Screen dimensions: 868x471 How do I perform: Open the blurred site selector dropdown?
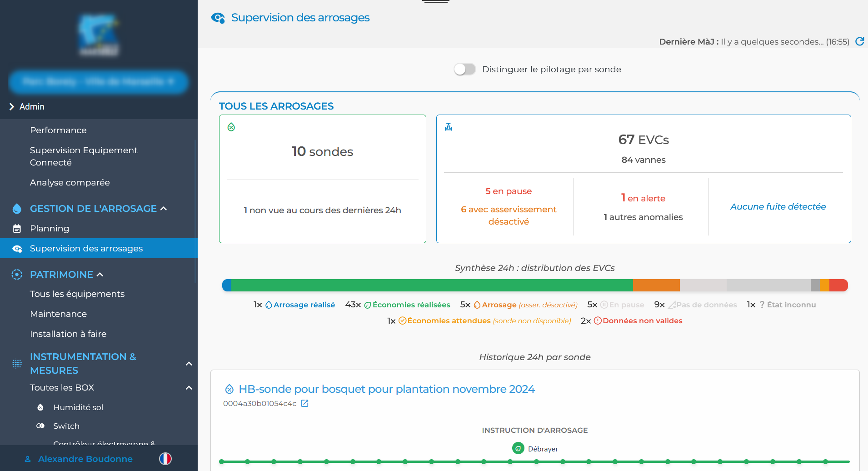click(98, 82)
